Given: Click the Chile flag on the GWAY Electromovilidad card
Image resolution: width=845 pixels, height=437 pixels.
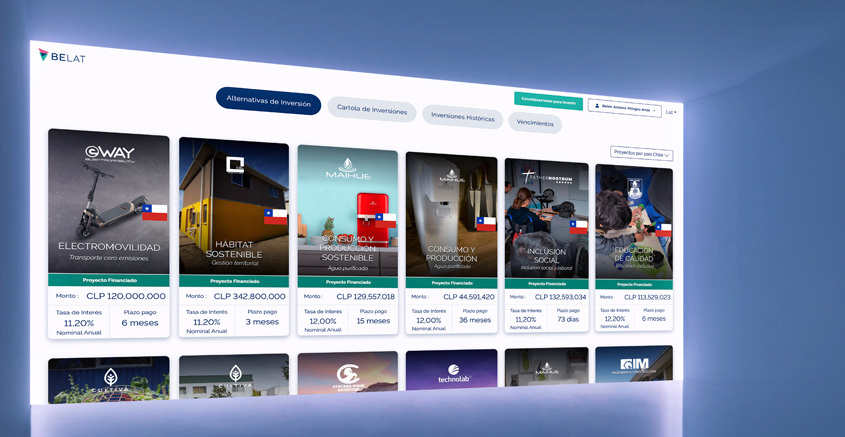Looking at the screenshot, I should (x=155, y=212).
